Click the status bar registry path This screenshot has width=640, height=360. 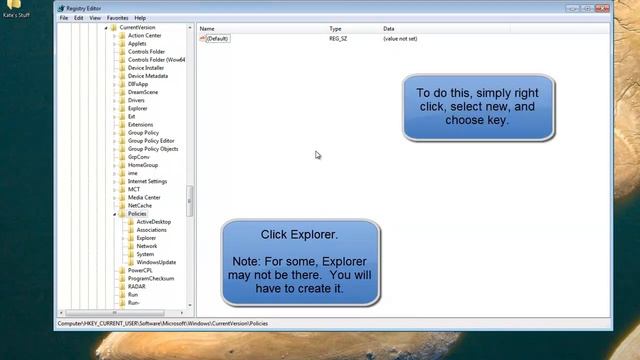162,323
